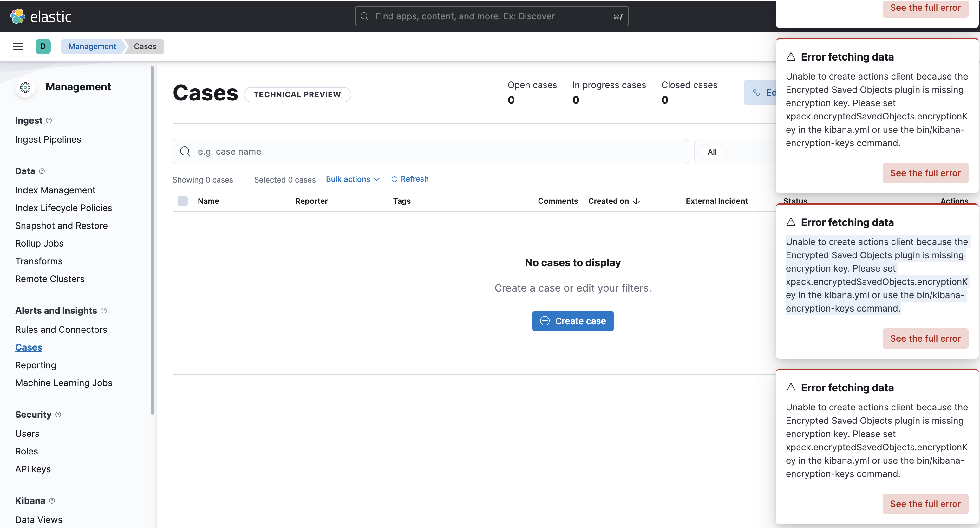Refresh the cases list

[410, 179]
